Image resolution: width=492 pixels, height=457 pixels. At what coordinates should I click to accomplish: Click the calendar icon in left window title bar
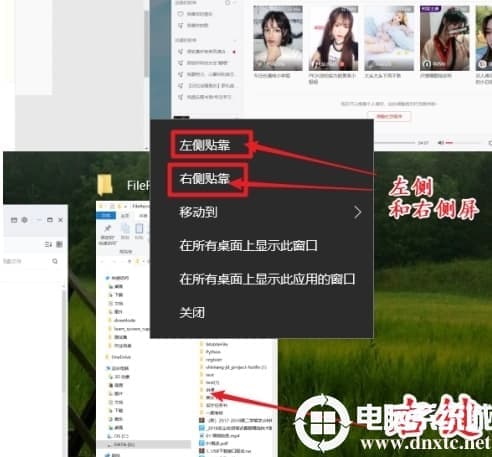coord(14,220)
